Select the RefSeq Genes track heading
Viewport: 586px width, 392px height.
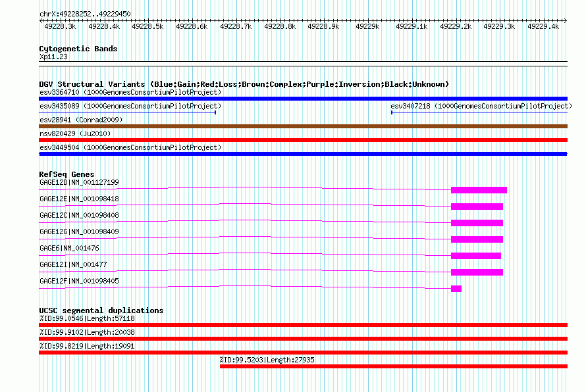(x=67, y=174)
